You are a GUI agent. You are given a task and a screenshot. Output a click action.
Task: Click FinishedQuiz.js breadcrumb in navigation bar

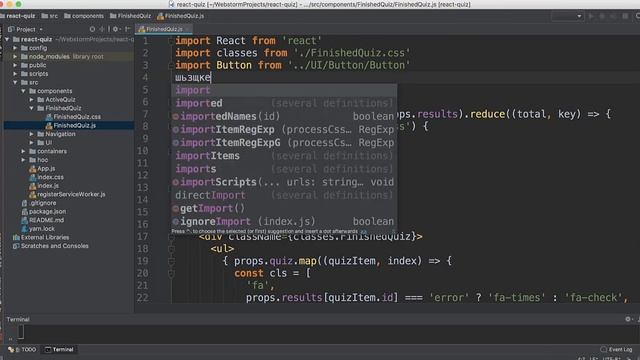(181, 16)
